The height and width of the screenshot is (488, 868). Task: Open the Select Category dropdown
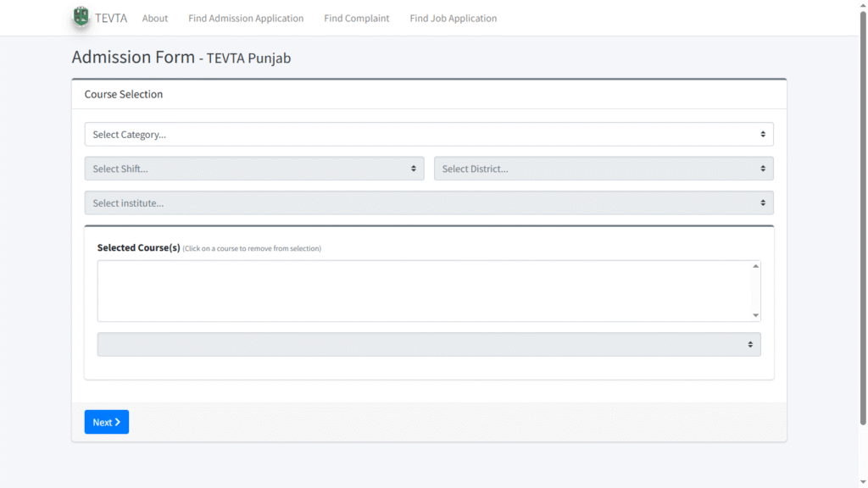click(x=429, y=135)
